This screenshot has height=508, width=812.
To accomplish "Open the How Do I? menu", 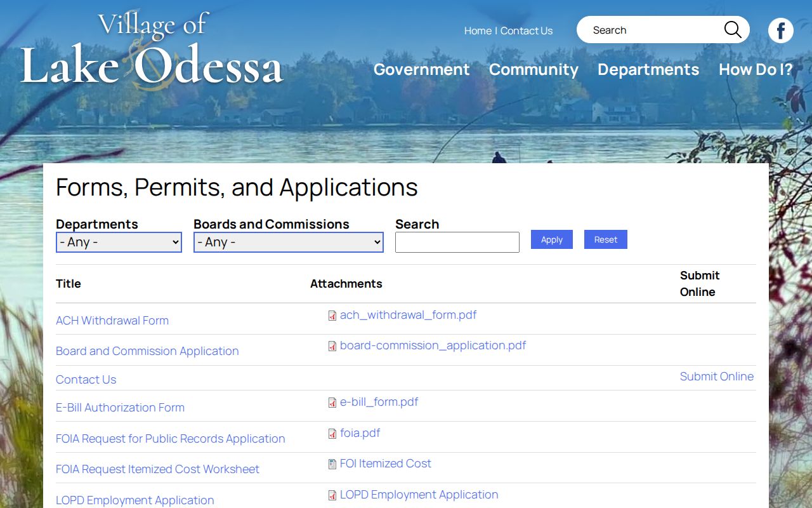I will 756,69.
